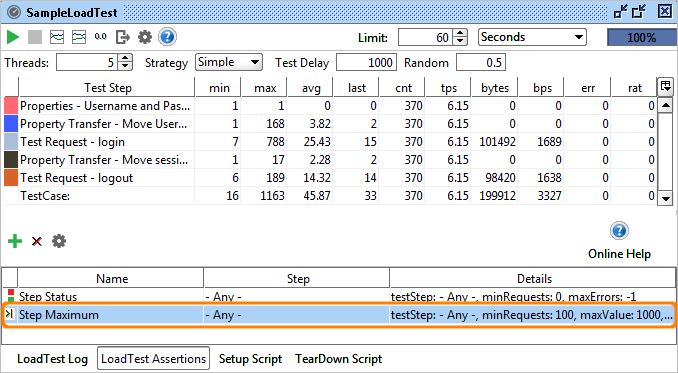Viewport: 678px width, 373px height.
Task: Open the table column chooser icon
Action: coord(665,87)
